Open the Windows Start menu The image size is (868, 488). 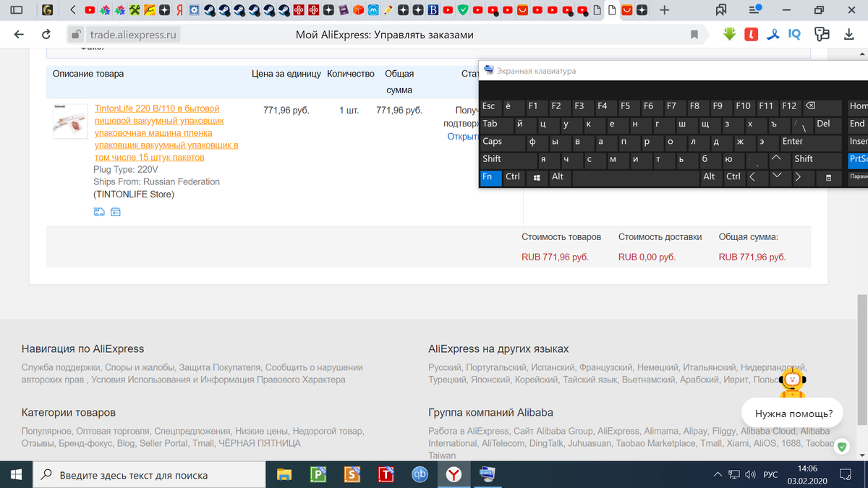click(x=16, y=474)
